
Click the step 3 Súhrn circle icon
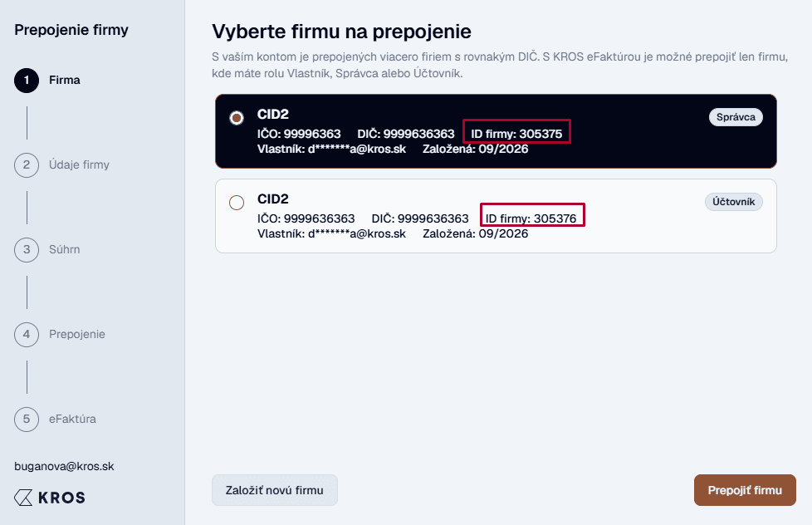pyautogui.click(x=27, y=250)
